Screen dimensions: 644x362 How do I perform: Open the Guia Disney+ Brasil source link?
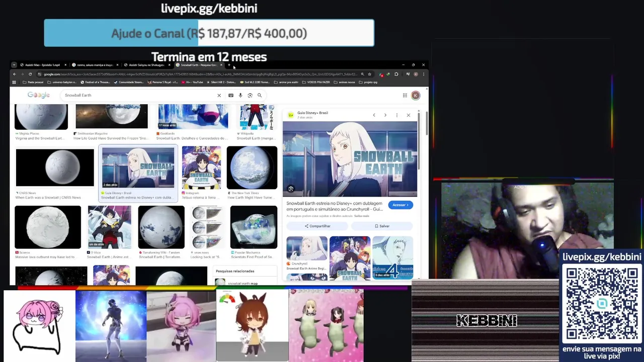[x=312, y=113]
